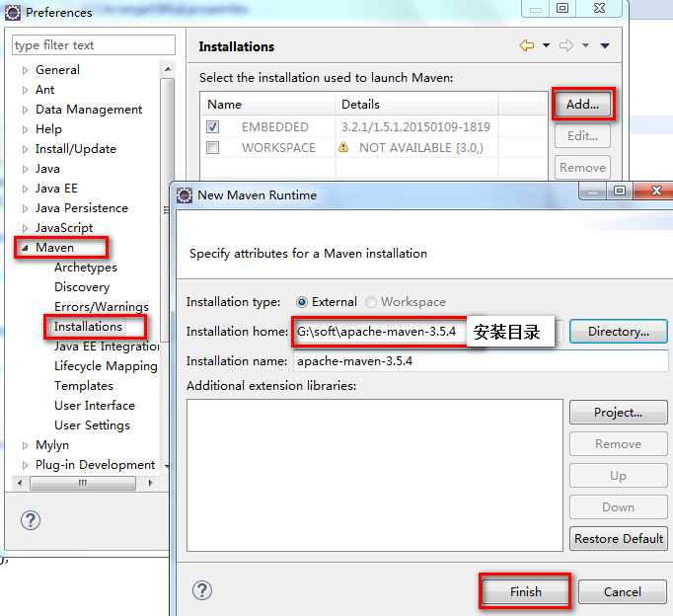The image size is (673, 616).
Task: Open the forward history dropdown arrow
Action: pos(585,45)
